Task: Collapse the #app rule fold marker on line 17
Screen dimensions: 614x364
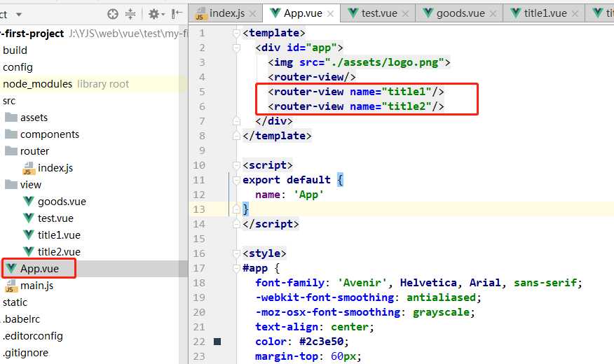Action: 236,268
